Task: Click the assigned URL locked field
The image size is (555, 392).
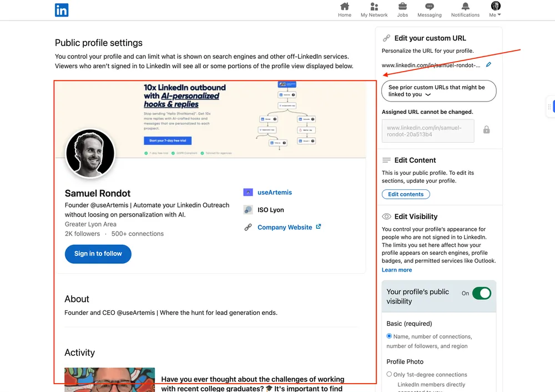Action: click(427, 131)
